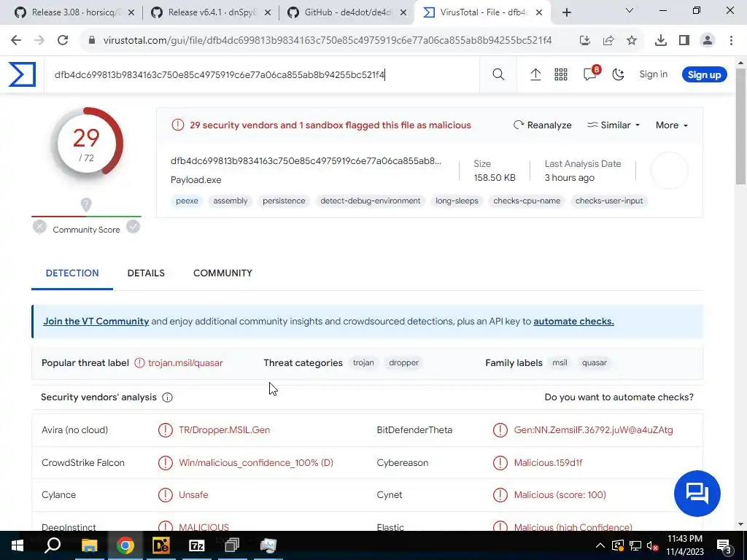The width and height of the screenshot is (747, 560).
Task: Switch to the COMMUNITY tab
Action: (x=222, y=273)
